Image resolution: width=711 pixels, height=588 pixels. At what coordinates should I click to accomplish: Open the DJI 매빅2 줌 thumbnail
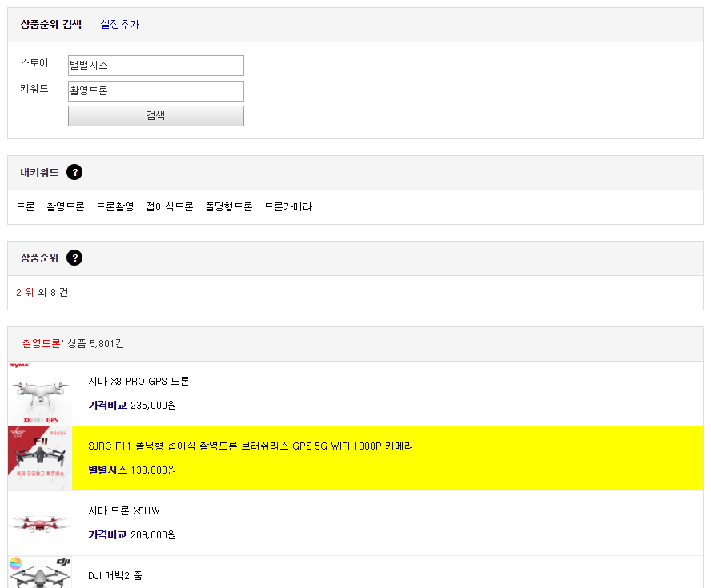[40, 574]
